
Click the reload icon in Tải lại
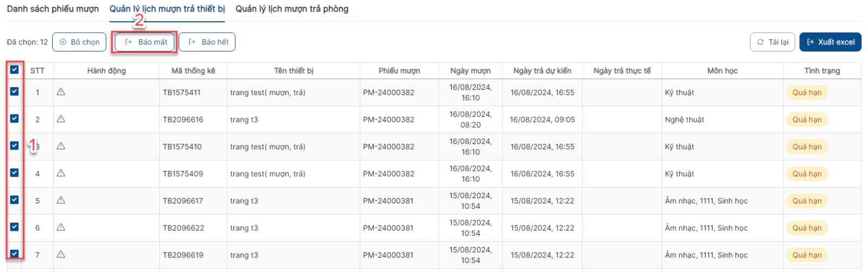click(x=761, y=42)
